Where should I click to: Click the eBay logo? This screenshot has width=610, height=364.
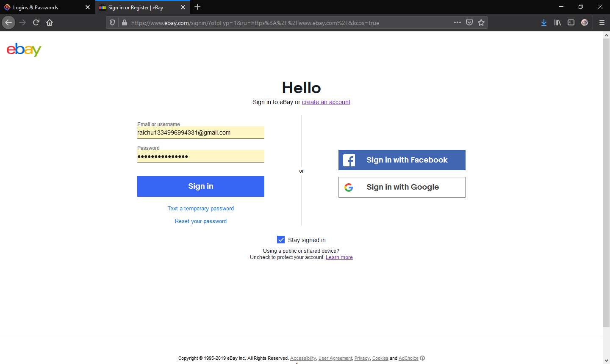(24, 50)
